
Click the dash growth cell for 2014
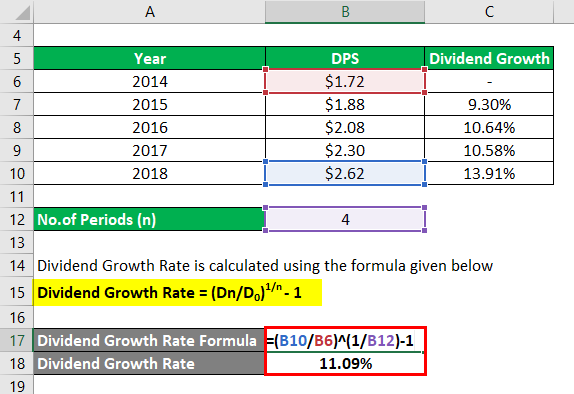(x=489, y=81)
